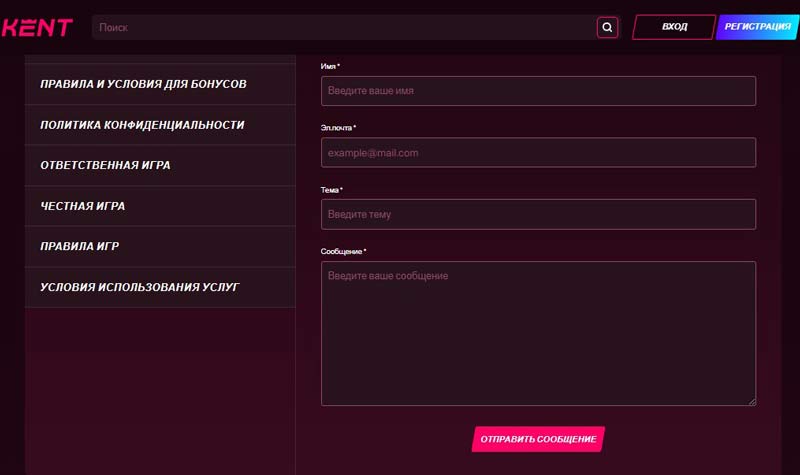Open Правила и условия для бонусов
800x475 pixels.
click(x=143, y=84)
